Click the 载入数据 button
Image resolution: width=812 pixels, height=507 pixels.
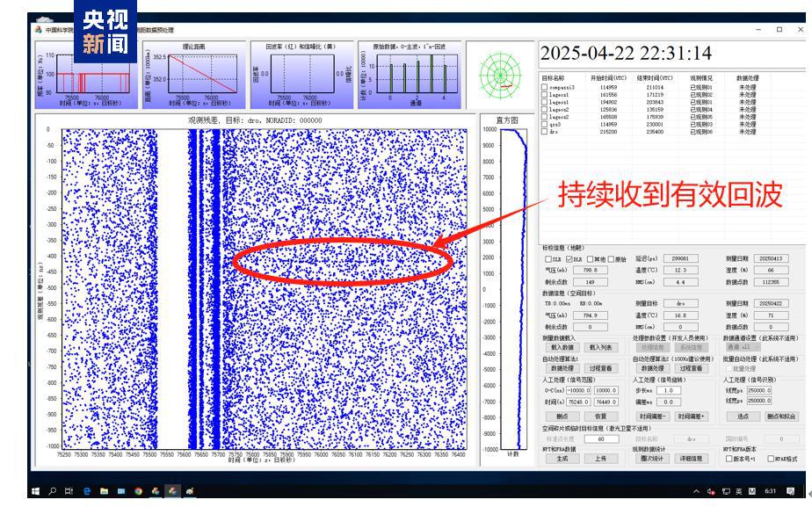coord(562,347)
